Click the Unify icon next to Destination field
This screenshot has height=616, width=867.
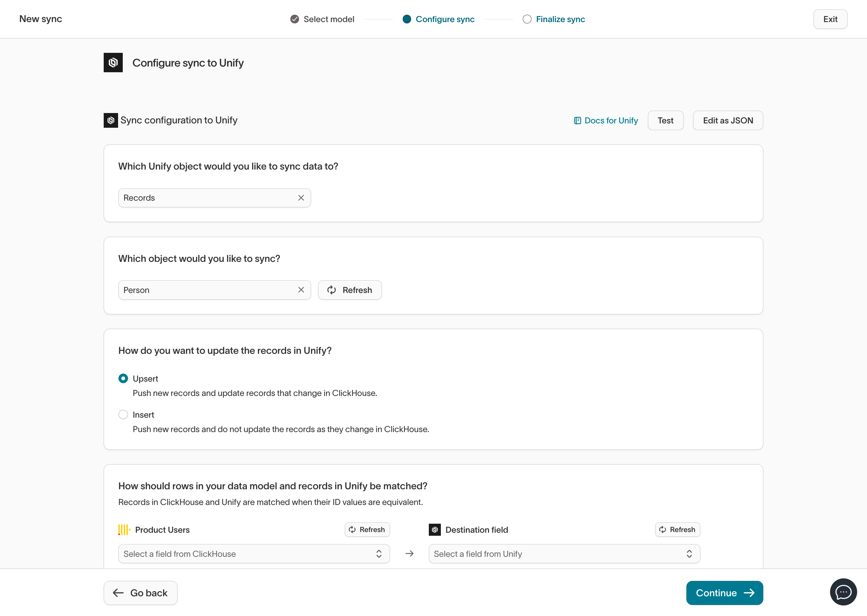coord(435,529)
